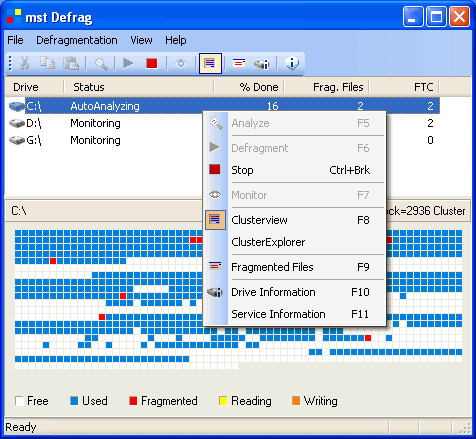476x439 pixels.
Task: Open the Help menu
Action: click(176, 40)
